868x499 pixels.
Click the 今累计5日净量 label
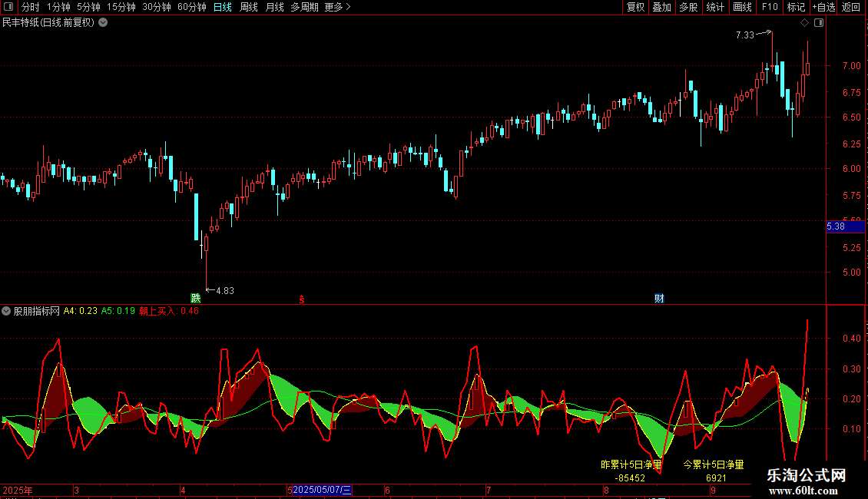713,464
